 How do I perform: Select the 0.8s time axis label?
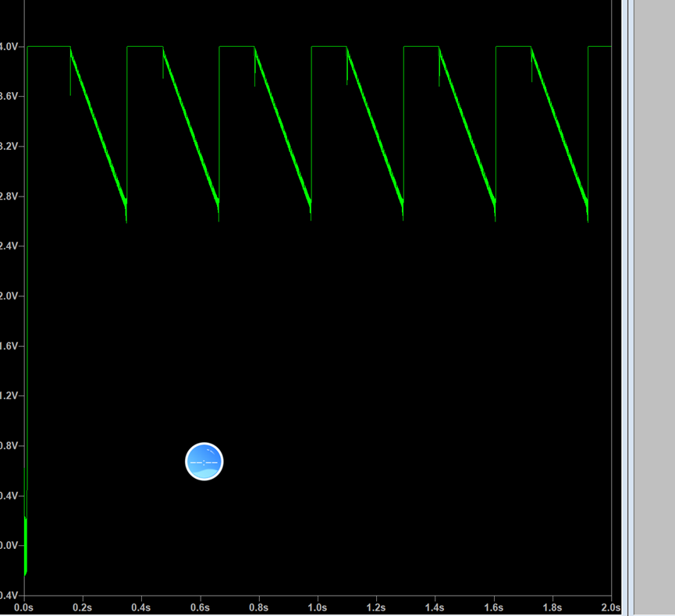pos(259,607)
